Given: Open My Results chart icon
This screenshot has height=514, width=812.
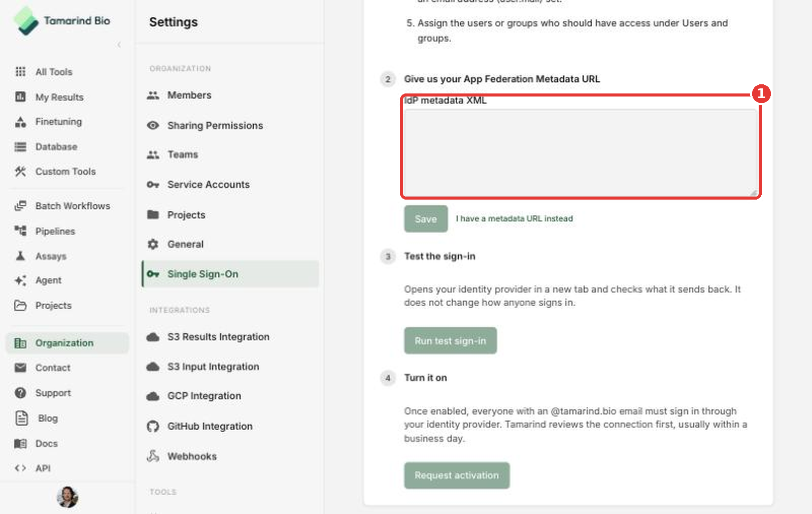Looking at the screenshot, I should (20, 97).
